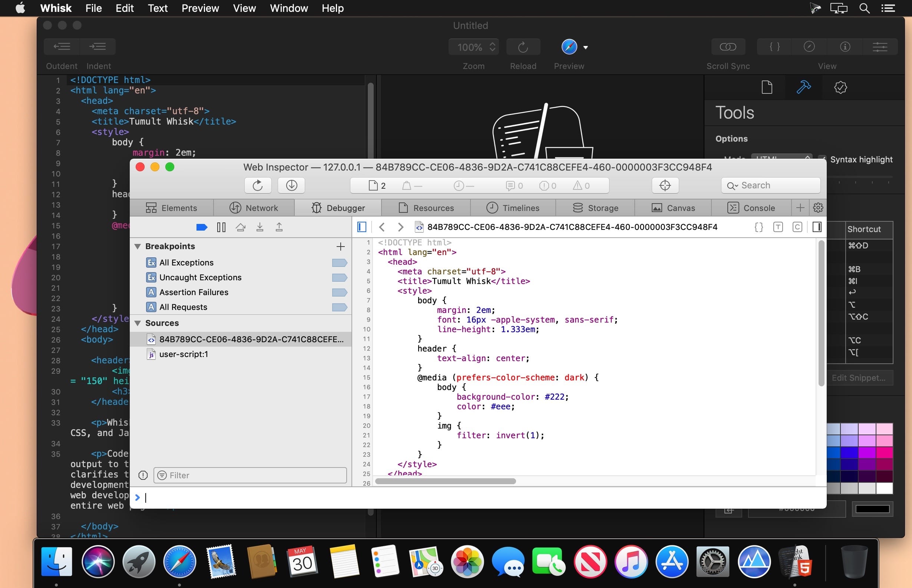Click the element selection crosshair icon
Screen dimensions: 912x588
click(x=665, y=186)
